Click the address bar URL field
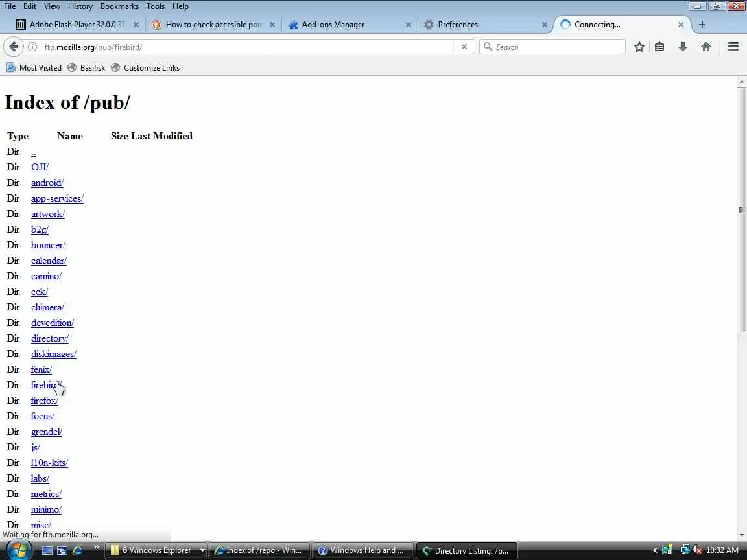The image size is (747, 560). pyautogui.click(x=248, y=47)
